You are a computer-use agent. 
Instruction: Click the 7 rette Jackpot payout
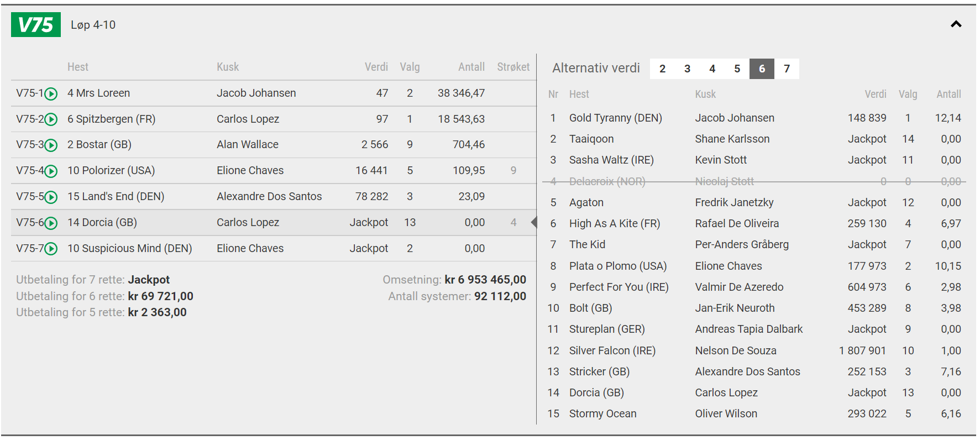(x=149, y=280)
